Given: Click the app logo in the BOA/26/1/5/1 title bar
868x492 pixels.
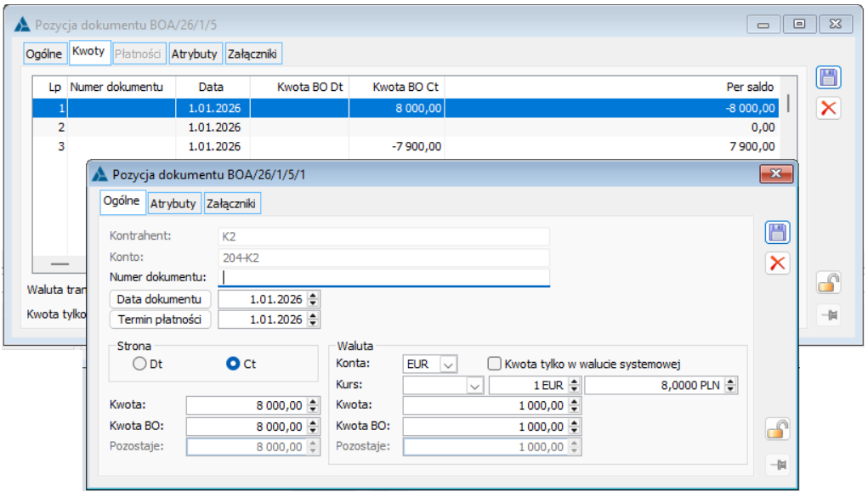Looking at the screenshot, I should (99, 174).
